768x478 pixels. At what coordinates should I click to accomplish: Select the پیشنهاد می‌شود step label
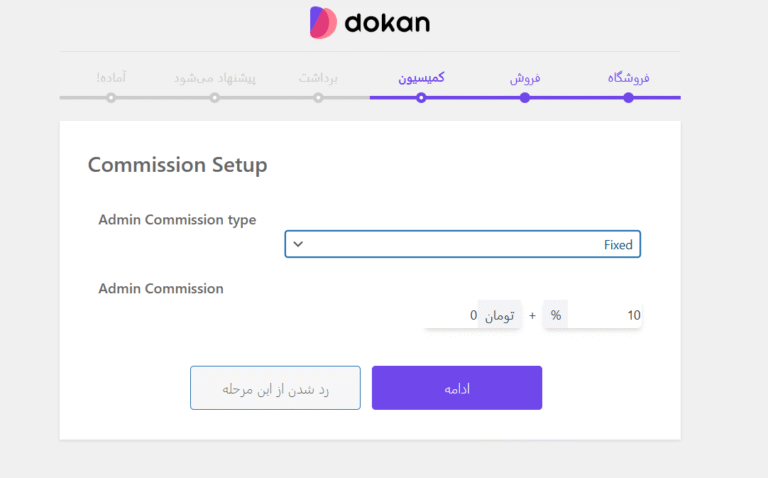[215, 78]
